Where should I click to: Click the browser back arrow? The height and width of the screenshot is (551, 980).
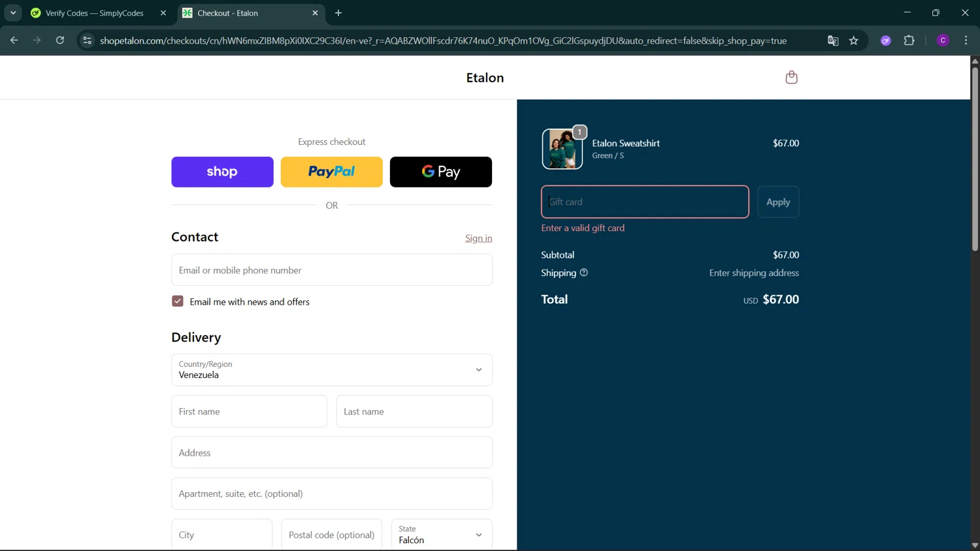tap(14, 40)
